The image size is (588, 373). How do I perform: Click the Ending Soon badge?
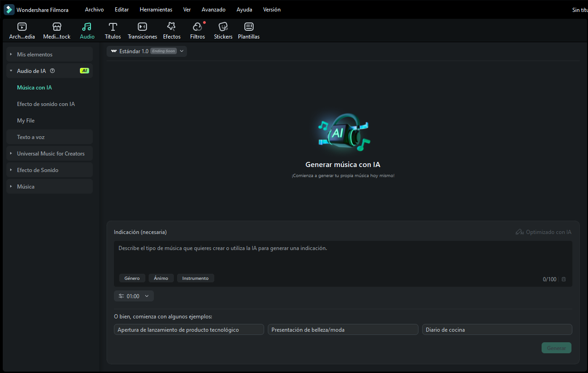(x=164, y=51)
